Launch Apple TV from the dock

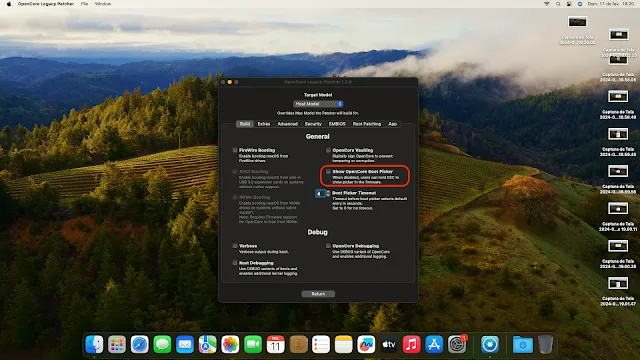389,344
